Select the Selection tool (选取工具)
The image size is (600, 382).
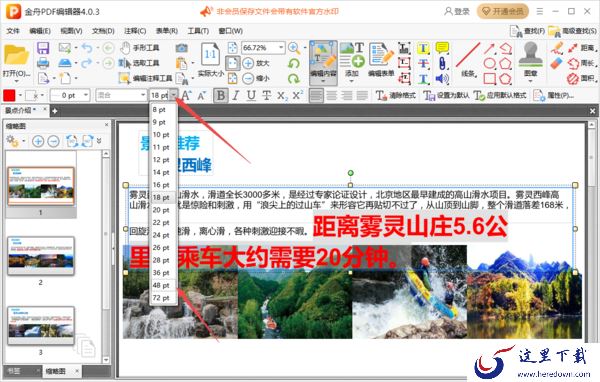tap(139, 63)
